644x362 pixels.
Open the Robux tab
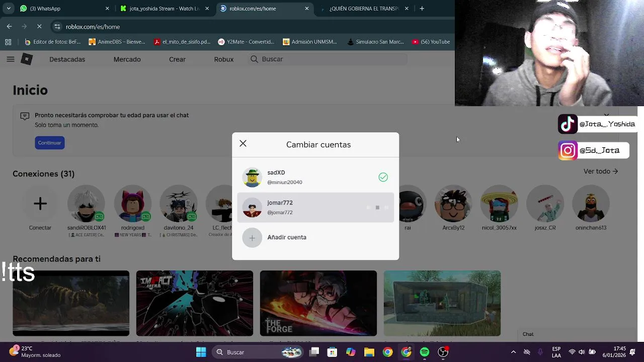[x=223, y=59]
